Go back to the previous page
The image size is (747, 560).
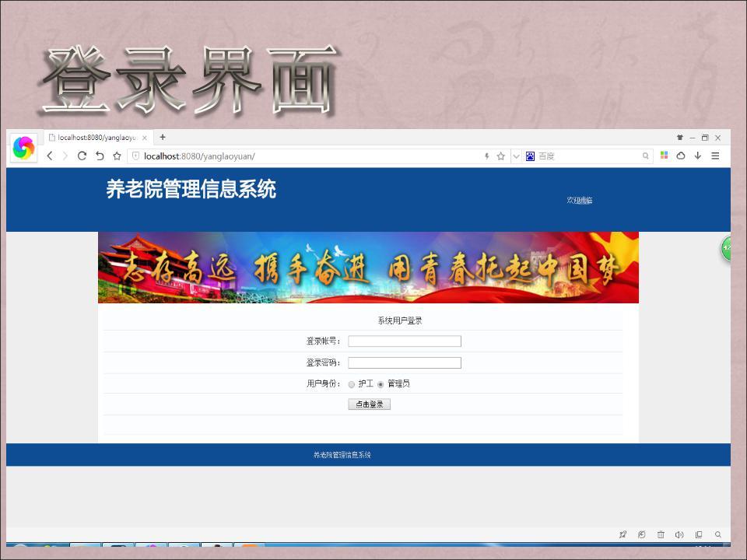tap(50, 156)
